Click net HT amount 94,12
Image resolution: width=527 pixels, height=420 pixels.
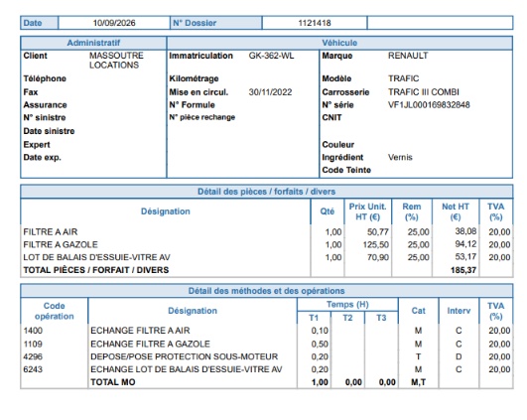click(465, 244)
